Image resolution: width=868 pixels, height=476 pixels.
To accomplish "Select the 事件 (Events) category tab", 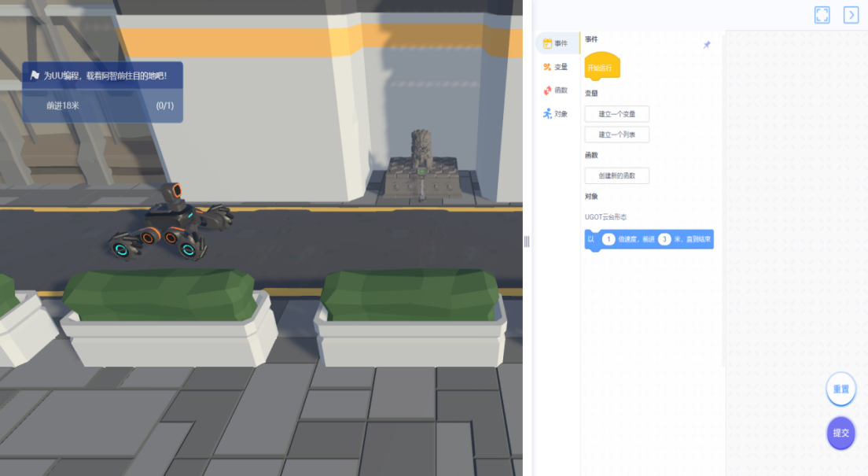I will point(555,43).
